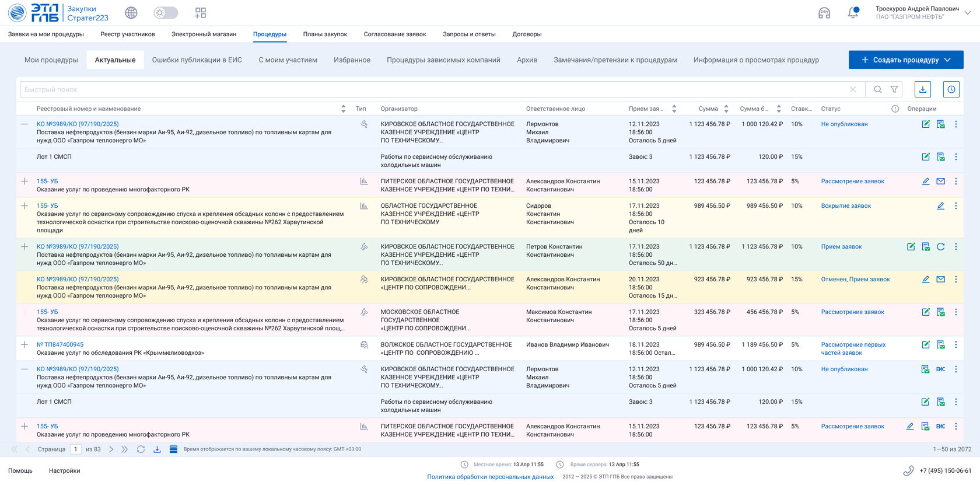
Task: Click the download icon next to search bar
Action: tap(922, 89)
